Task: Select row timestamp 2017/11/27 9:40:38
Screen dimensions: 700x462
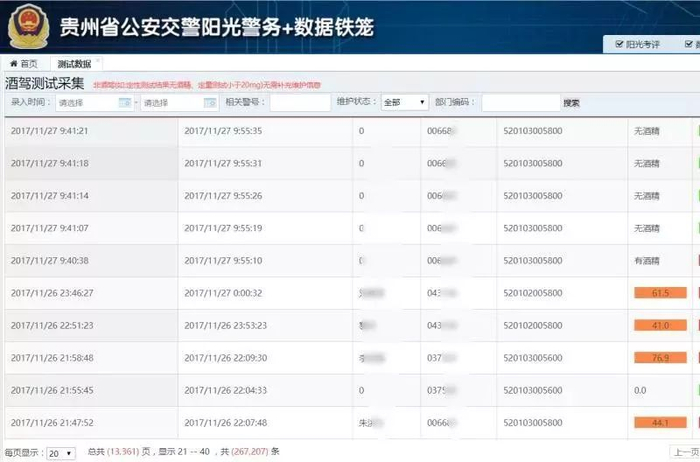Action: (x=50, y=260)
